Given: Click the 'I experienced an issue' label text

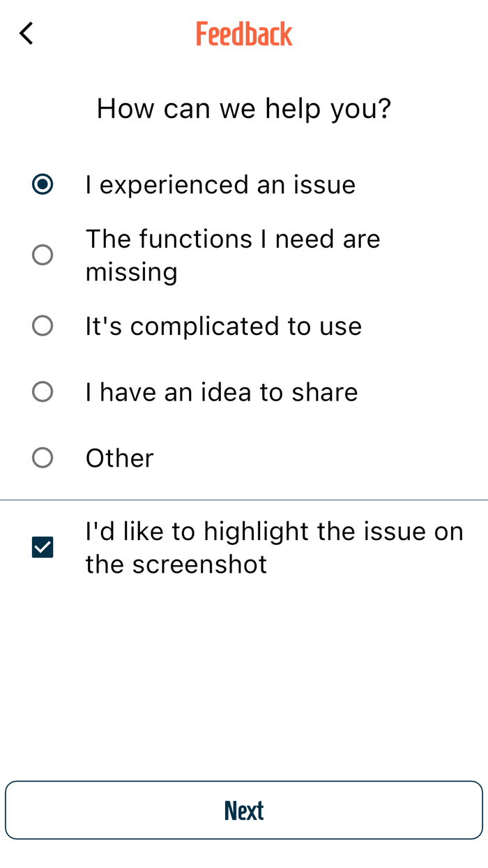Looking at the screenshot, I should point(220,185).
